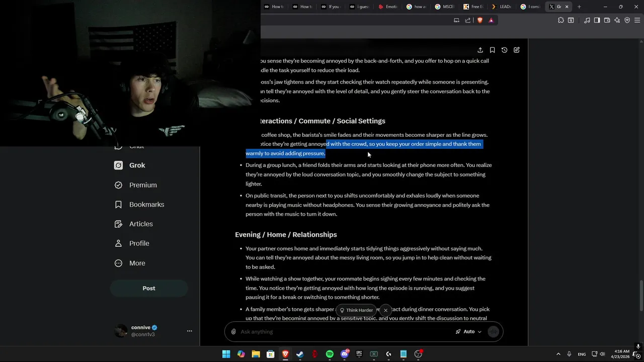The height and width of the screenshot is (362, 644).
Task: Dismiss the Think Harder suggestion with the X
Action: [385, 310]
